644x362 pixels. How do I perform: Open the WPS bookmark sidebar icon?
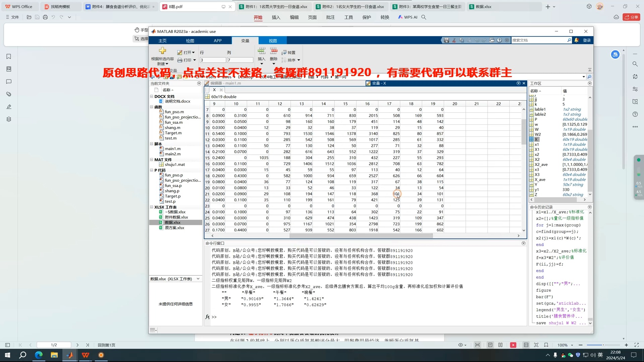click(x=9, y=57)
